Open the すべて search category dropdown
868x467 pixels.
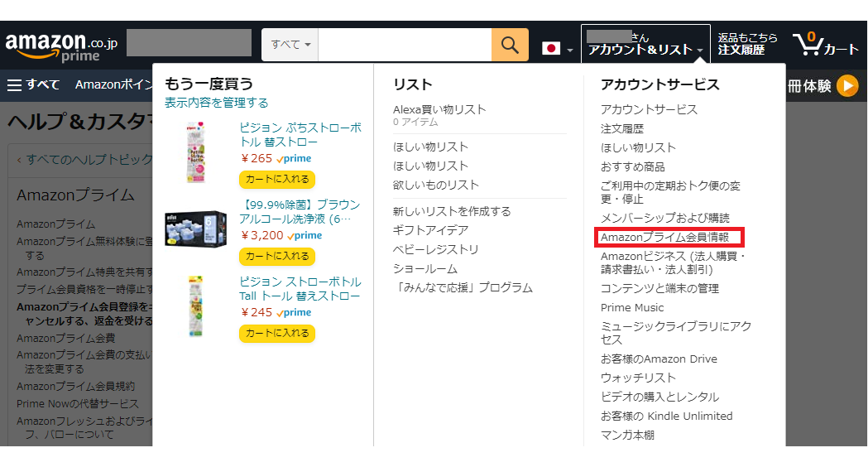point(290,45)
